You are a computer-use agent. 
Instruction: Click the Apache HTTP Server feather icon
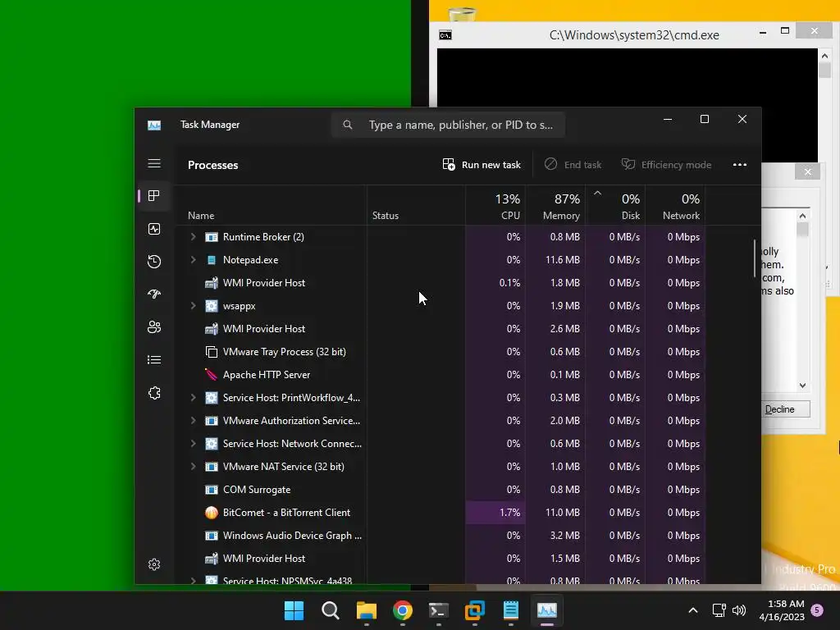point(211,374)
